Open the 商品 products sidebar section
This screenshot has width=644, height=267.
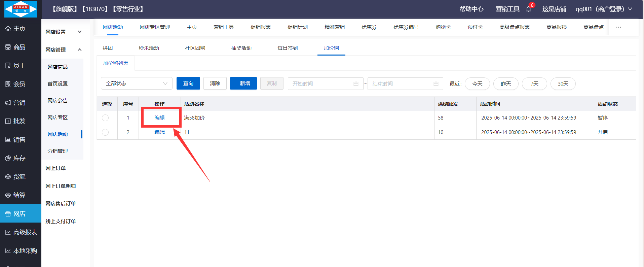[15, 47]
